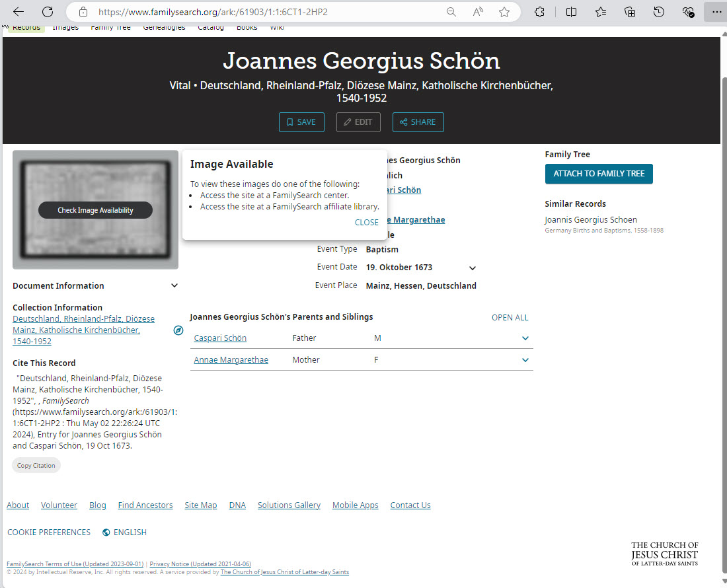
Task: Open the Catalog tab
Action: pos(210,28)
